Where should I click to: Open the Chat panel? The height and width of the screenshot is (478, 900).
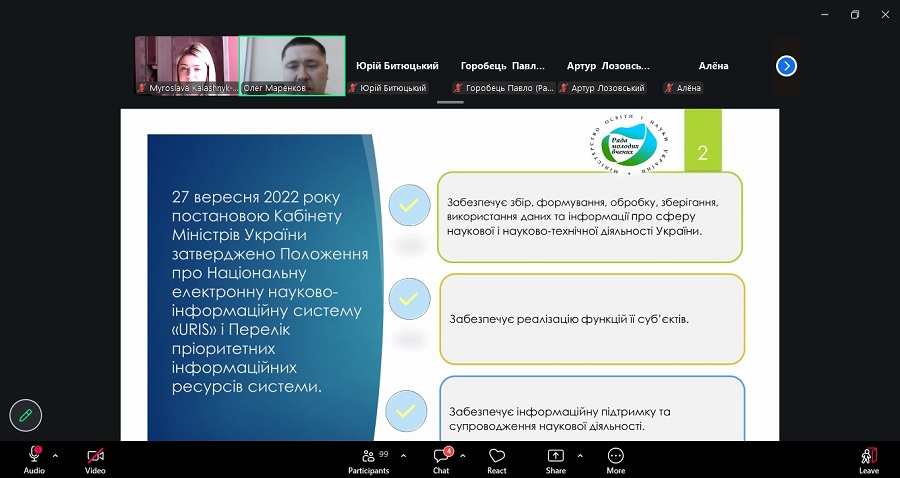tap(441, 458)
